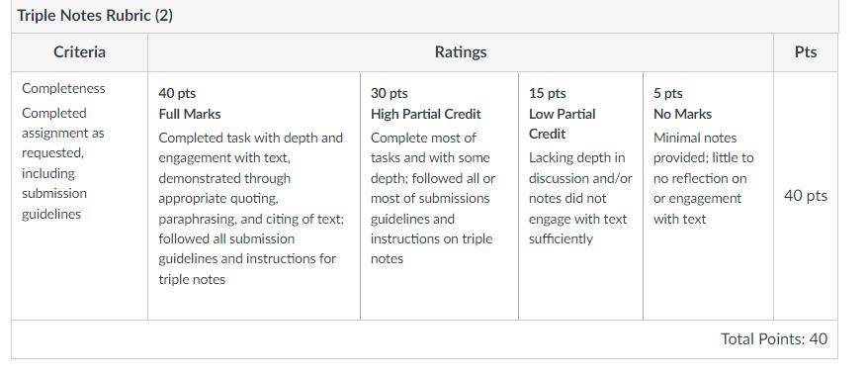Click the 40 pts criterion score cell
This screenshot has height=378, width=868.
click(806, 196)
